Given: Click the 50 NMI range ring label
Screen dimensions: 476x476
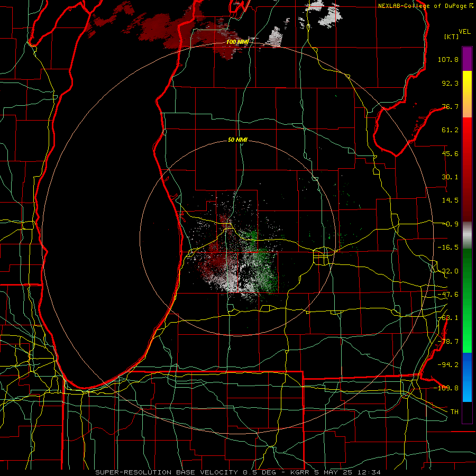Looking at the screenshot, I should (x=237, y=140).
